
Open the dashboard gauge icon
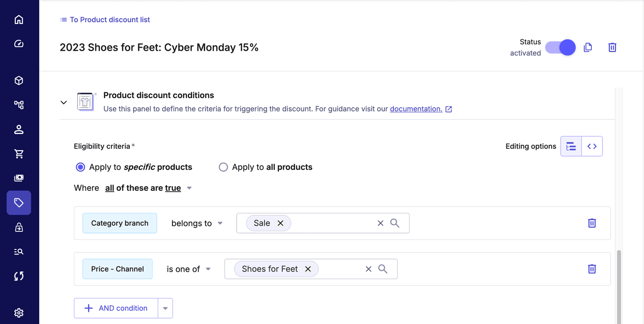pyautogui.click(x=19, y=44)
